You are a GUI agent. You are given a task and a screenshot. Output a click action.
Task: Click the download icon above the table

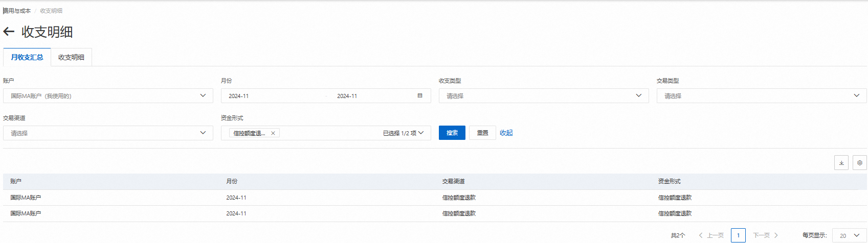click(841, 163)
